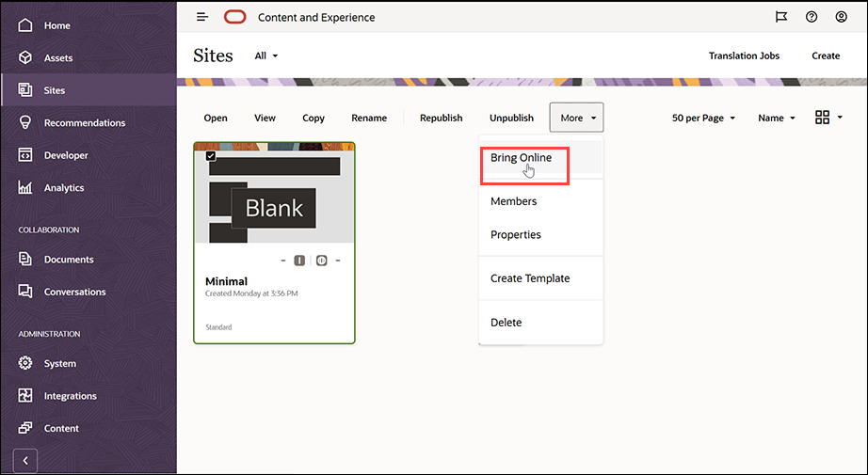The height and width of the screenshot is (475, 868).
Task: Click the Analytics chart icon
Action: 25,187
